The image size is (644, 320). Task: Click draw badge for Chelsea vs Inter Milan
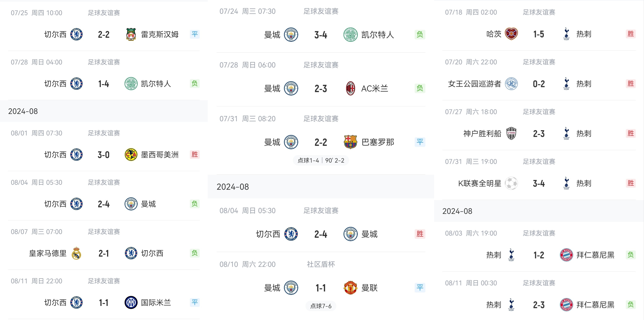[195, 302]
